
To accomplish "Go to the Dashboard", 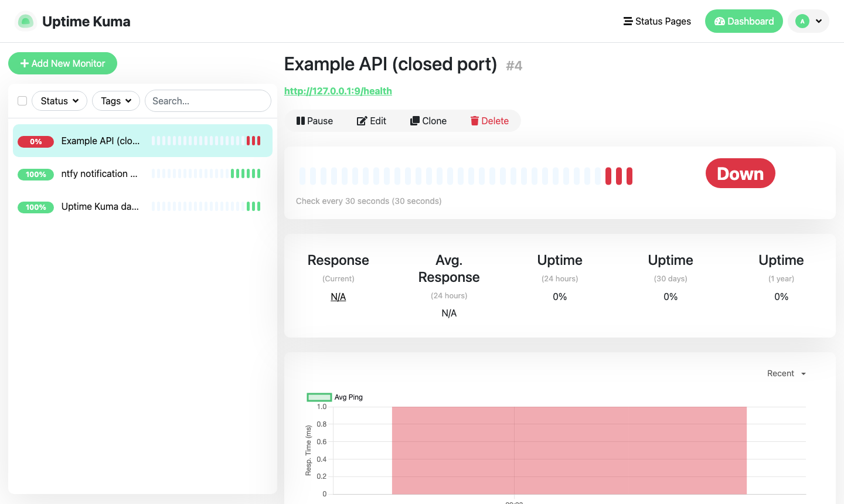I will click(744, 21).
